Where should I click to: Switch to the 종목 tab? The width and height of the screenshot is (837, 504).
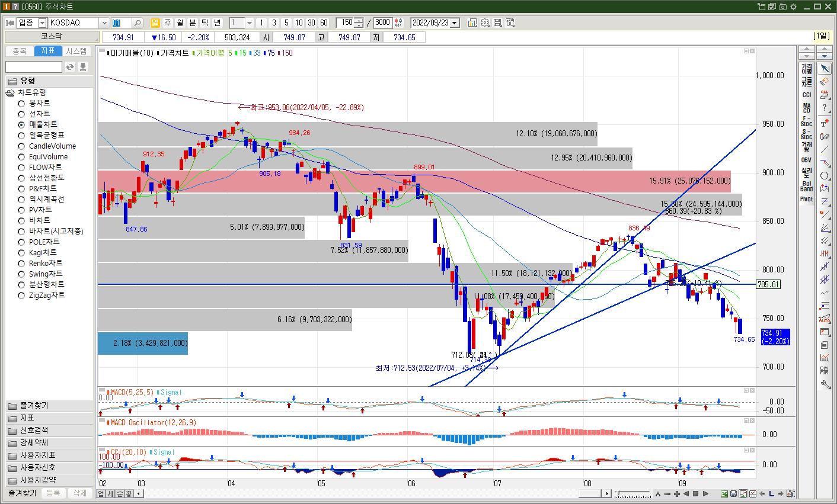[20, 51]
